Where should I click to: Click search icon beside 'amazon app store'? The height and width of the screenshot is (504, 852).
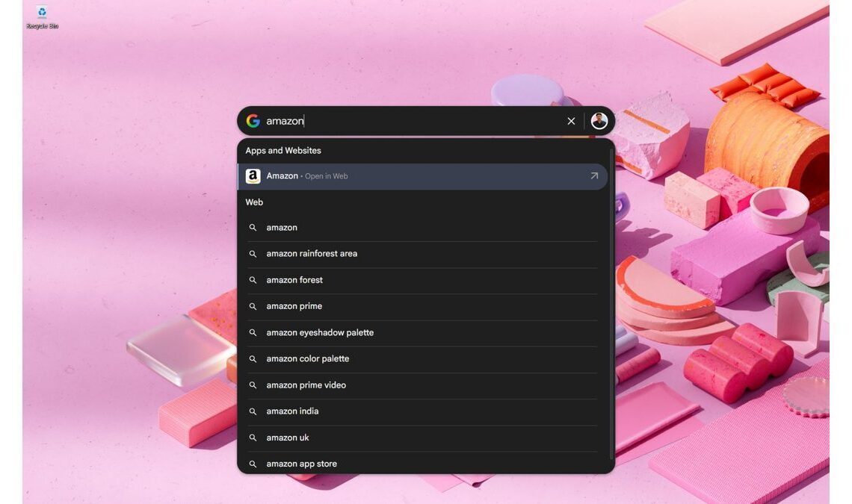click(x=253, y=464)
